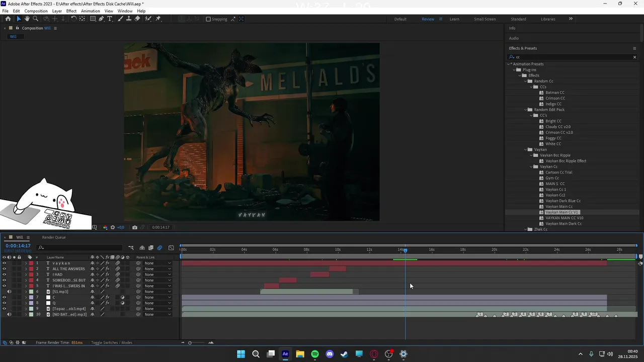Screen dimensions: 644x362
Task: Open the Composition menu
Action: (36, 11)
